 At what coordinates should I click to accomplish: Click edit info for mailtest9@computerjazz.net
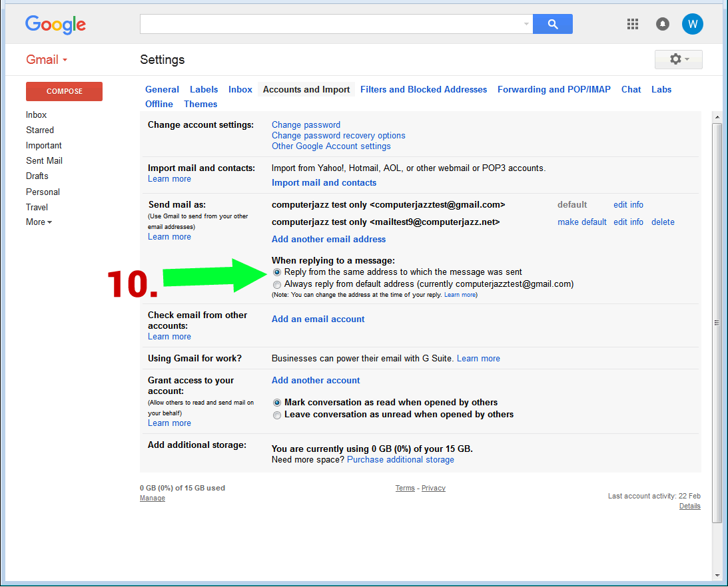pyautogui.click(x=628, y=222)
